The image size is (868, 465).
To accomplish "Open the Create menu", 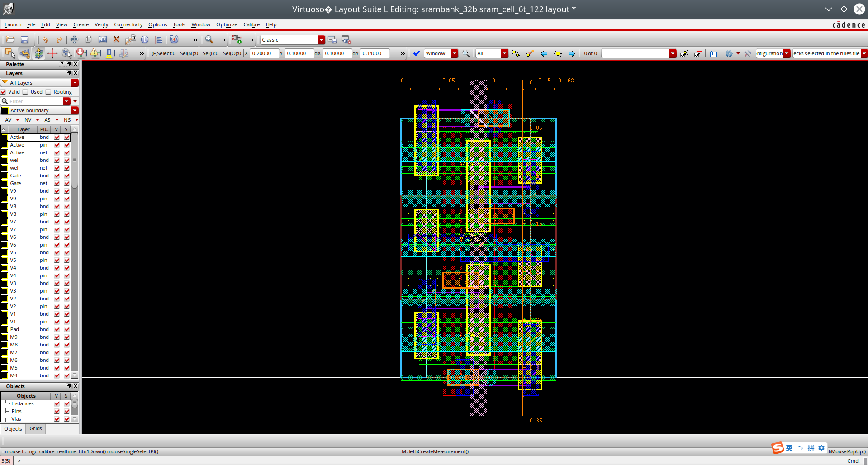I will point(81,24).
